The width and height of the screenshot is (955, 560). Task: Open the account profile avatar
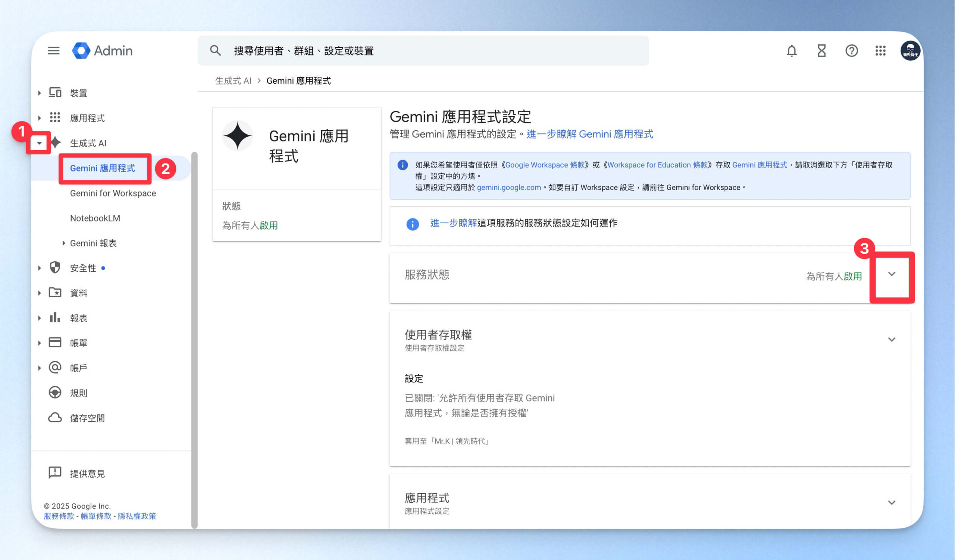click(x=910, y=50)
